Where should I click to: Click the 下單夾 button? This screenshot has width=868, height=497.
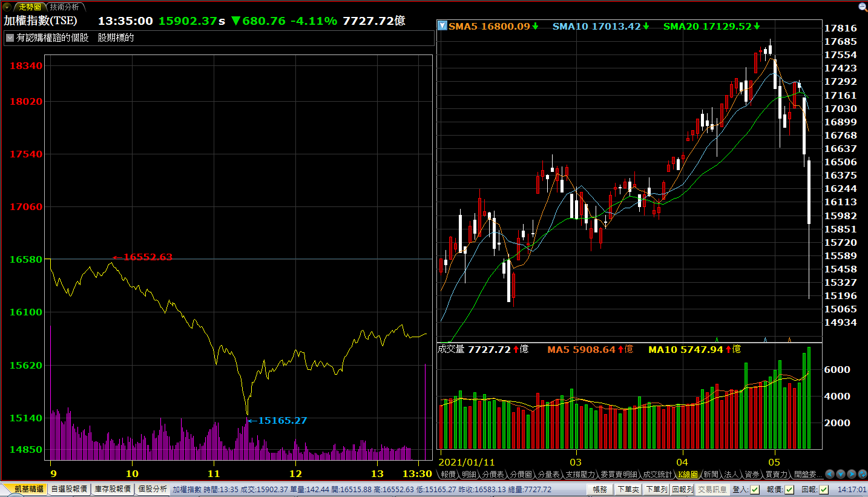point(628,489)
